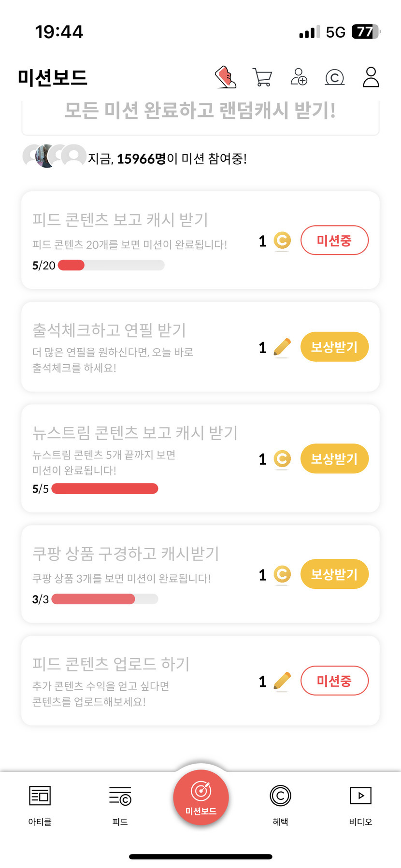Claim 보상받기 for 출석체크 mission

click(x=334, y=347)
